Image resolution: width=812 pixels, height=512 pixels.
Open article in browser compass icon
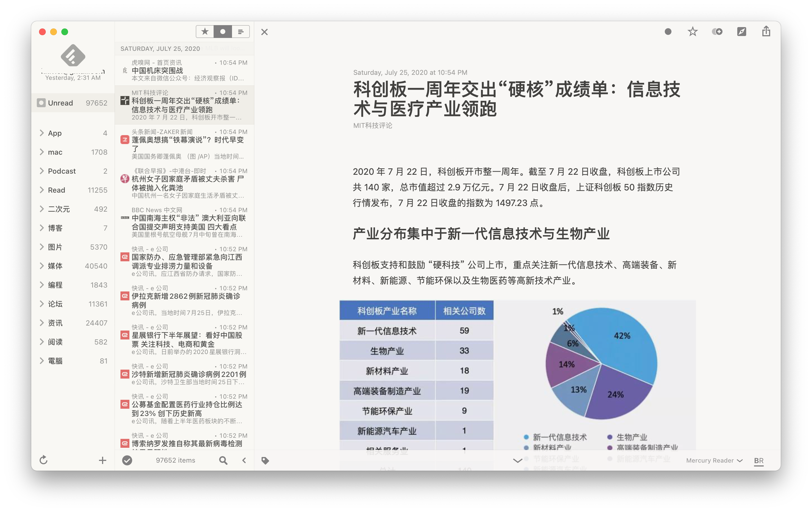(x=741, y=32)
